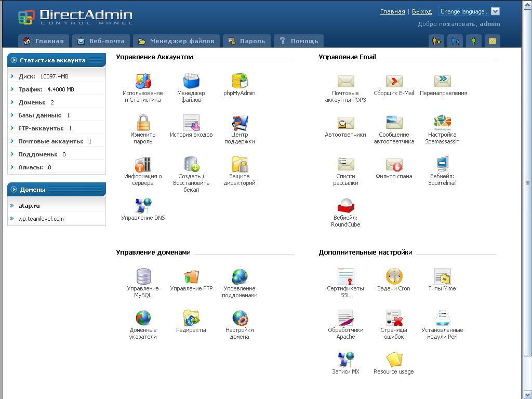532x399 pixels.
Task: Open Создать / Восстановить бекап icon
Action: click(x=191, y=164)
